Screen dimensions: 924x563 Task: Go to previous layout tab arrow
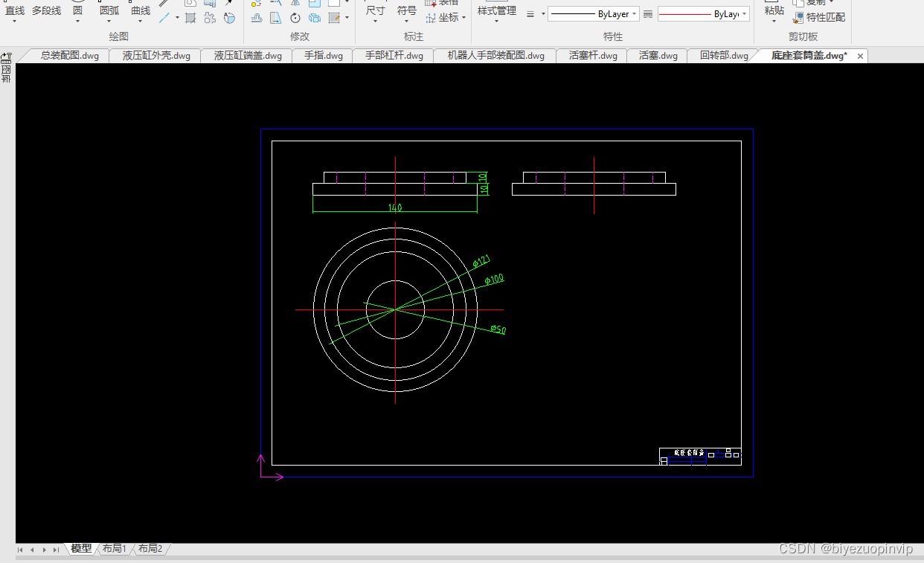click(32, 550)
